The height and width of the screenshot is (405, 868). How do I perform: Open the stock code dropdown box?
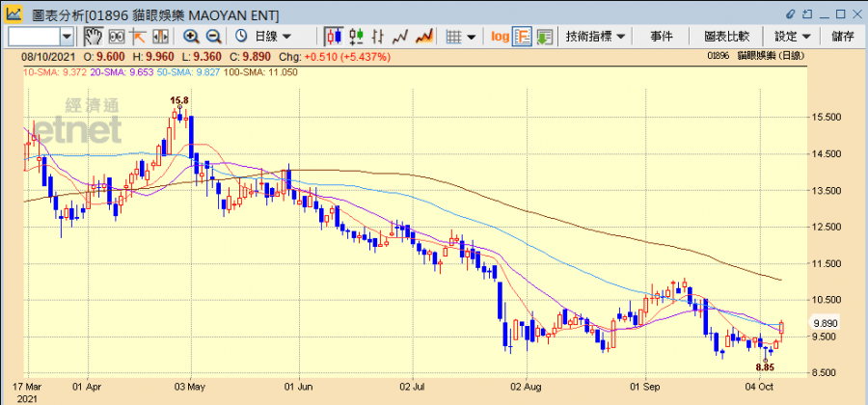(x=67, y=37)
